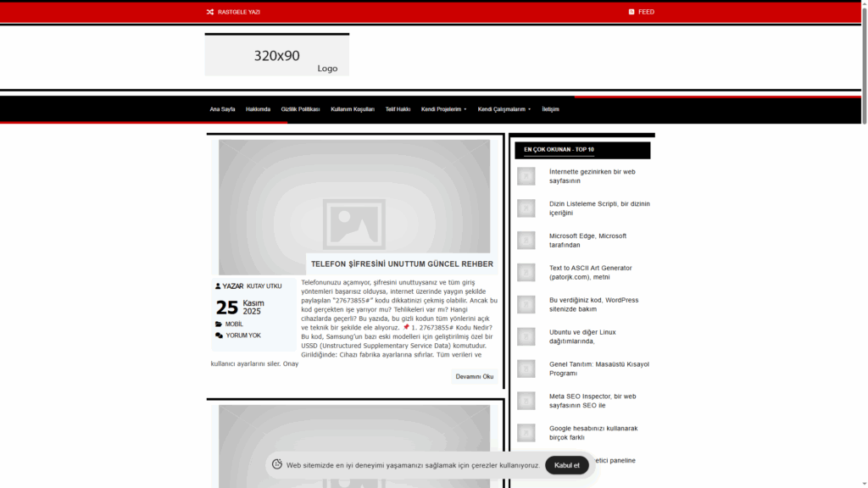
Task: Open the İletişim page from navigation
Action: [x=550, y=109]
